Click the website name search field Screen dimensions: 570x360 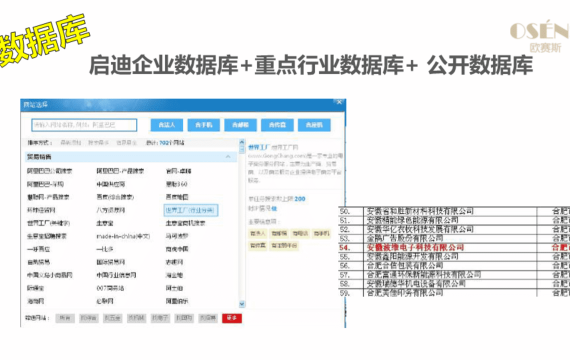point(84,125)
